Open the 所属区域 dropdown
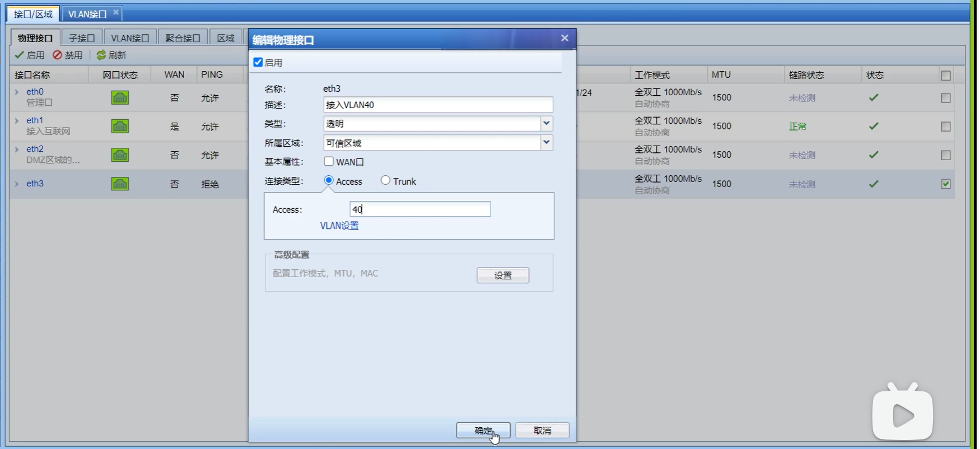 pos(547,143)
